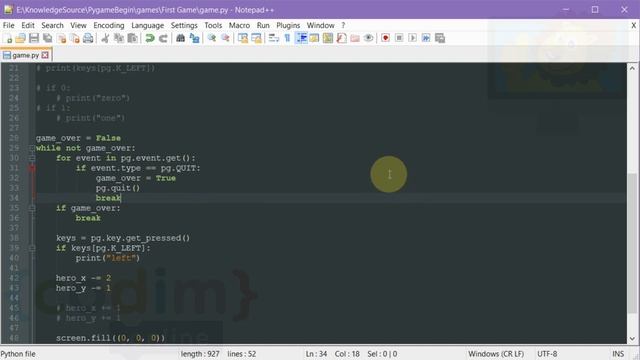Collapse the while not game_over block
The image size is (640, 360).
click(x=32, y=148)
